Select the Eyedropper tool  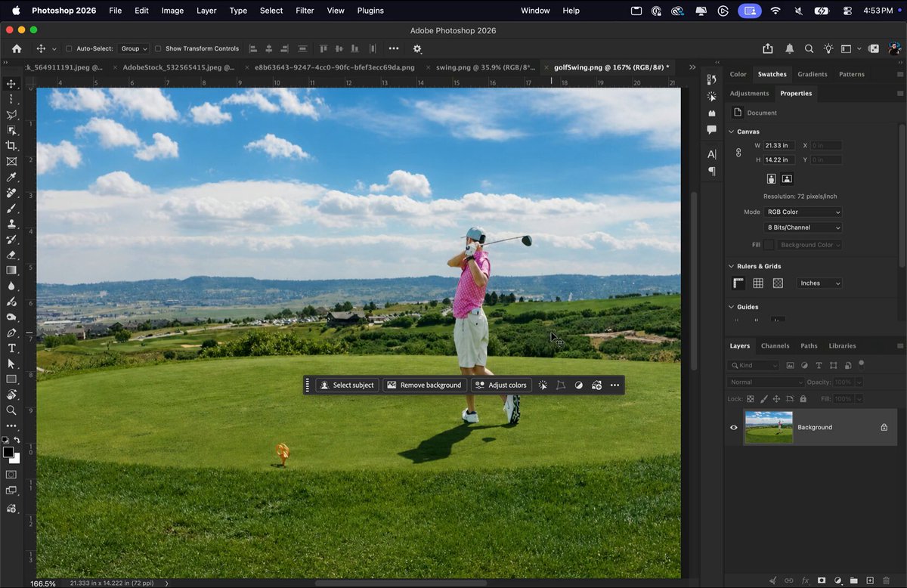pos(11,177)
